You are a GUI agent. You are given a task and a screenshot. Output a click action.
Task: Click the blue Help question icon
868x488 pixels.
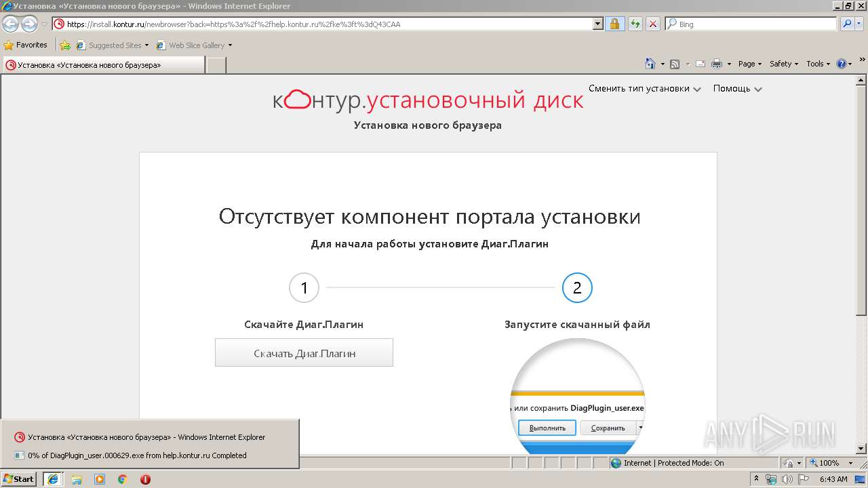click(842, 64)
